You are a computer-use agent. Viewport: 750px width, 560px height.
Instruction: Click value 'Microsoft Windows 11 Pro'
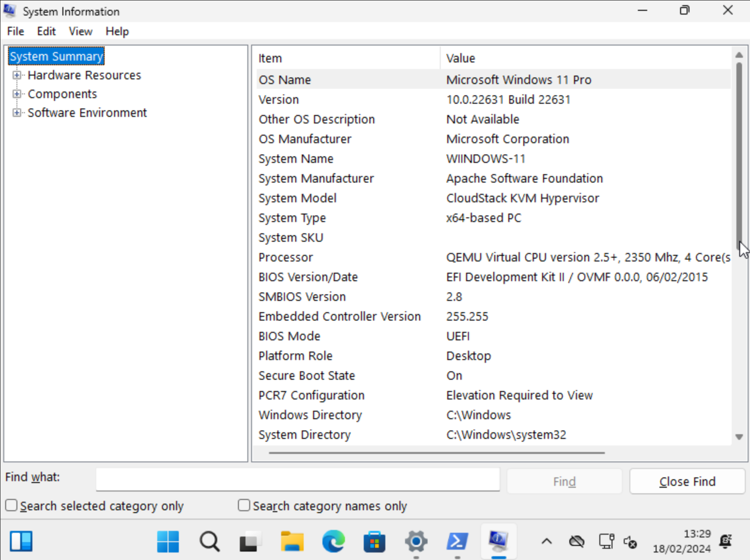click(x=519, y=80)
